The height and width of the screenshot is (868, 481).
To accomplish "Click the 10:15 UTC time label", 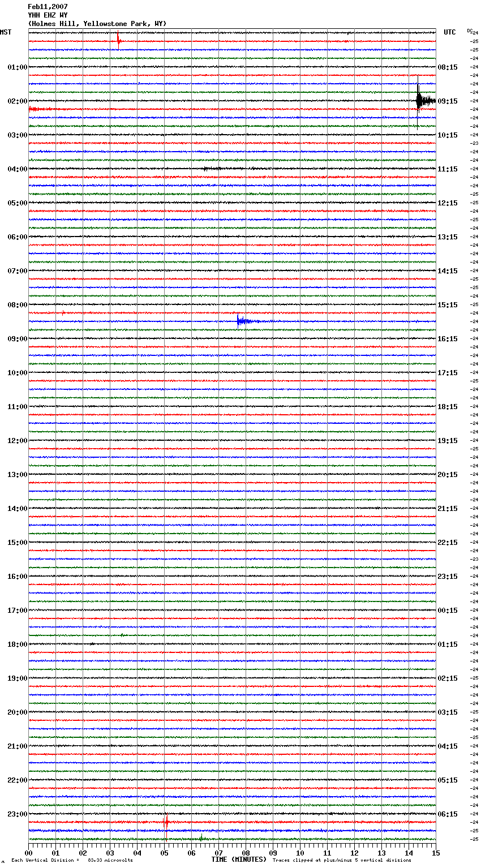I will pos(448,135).
